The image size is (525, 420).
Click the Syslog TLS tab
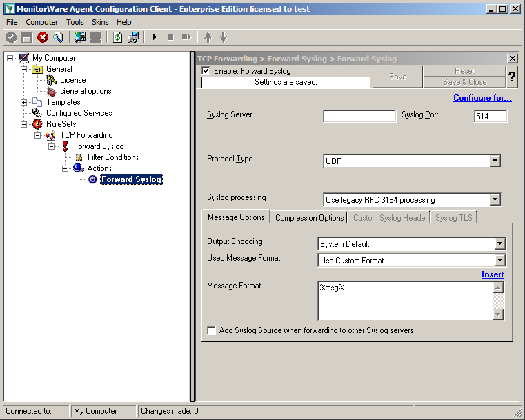(454, 218)
